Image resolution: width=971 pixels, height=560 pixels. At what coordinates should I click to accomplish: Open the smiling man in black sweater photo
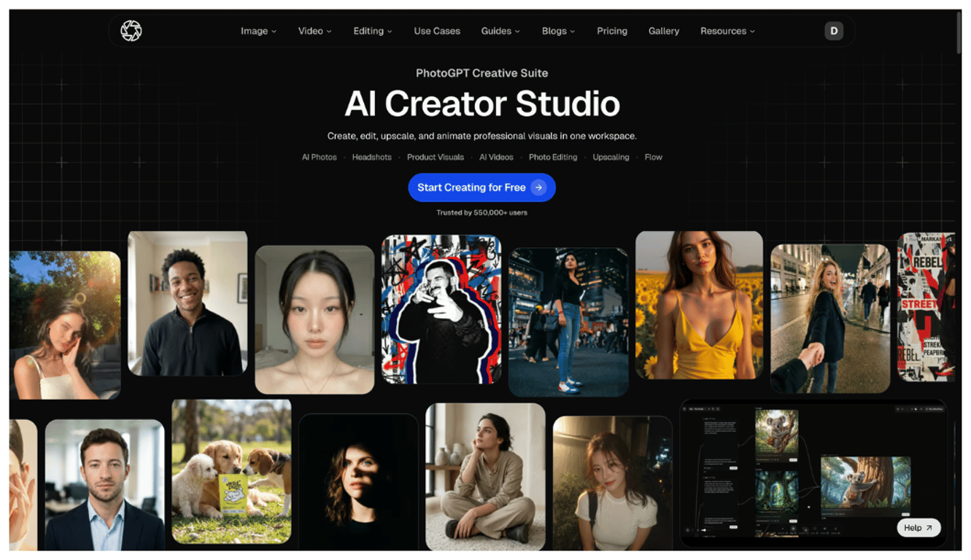pos(187,303)
